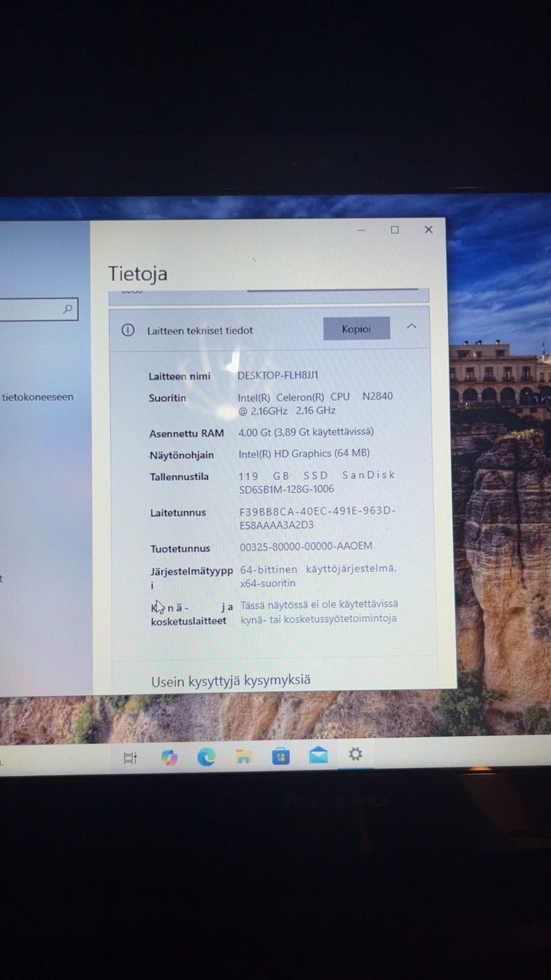Click the 119 GB SSD SanDisk storage value
This screenshot has height=980, width=551.
[317, 482]
